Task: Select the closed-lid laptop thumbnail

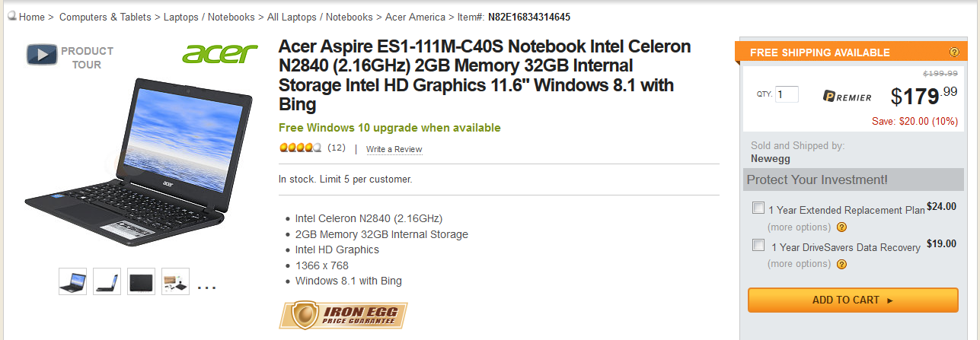Action: click(141, 281)
